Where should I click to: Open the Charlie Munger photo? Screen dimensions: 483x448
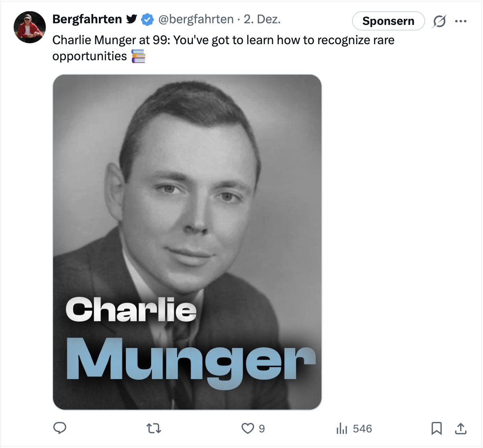(187, 242)
